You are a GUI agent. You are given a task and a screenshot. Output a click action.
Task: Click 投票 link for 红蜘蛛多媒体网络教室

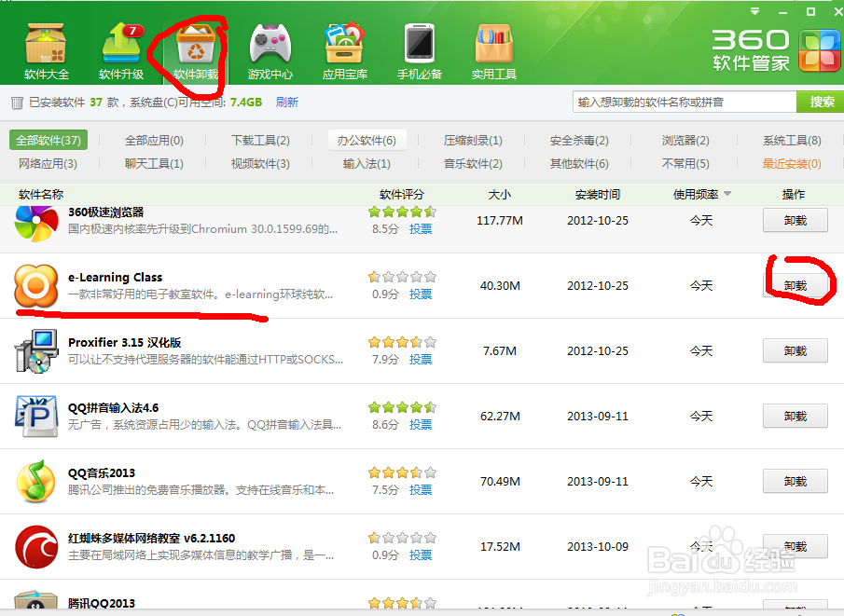pyautogui.click(x=421, y=554)
